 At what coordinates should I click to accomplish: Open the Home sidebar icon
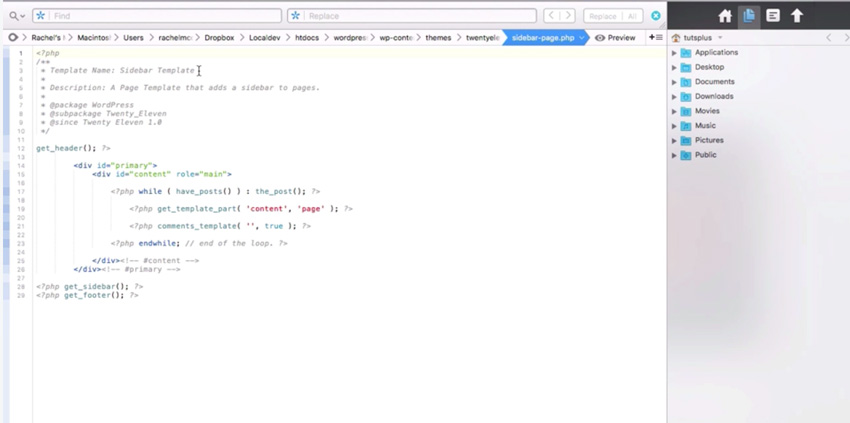(725, 16)
